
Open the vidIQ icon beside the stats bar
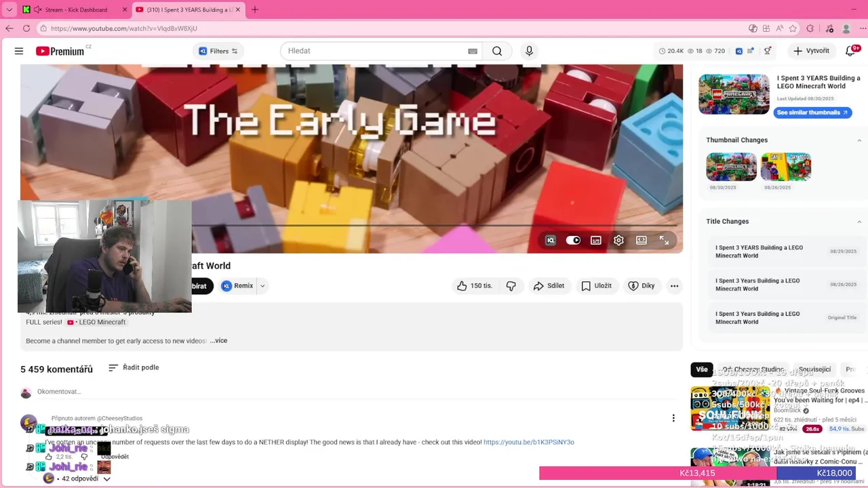tap(739, 51)
